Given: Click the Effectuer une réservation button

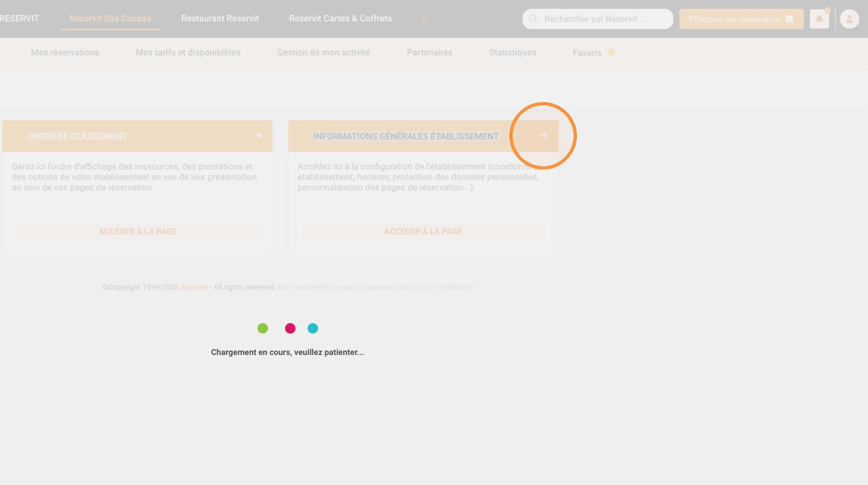Looking at the screenshot, I should [741, 19].
